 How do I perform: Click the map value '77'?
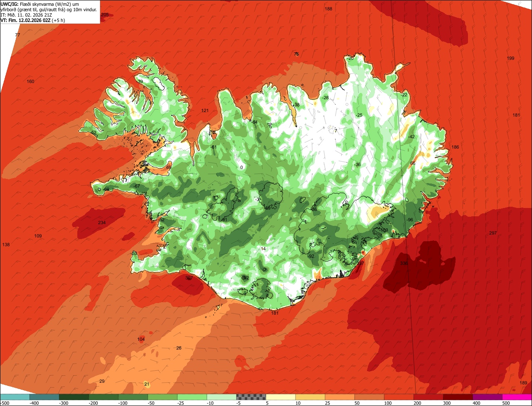[x=17, y=35]
